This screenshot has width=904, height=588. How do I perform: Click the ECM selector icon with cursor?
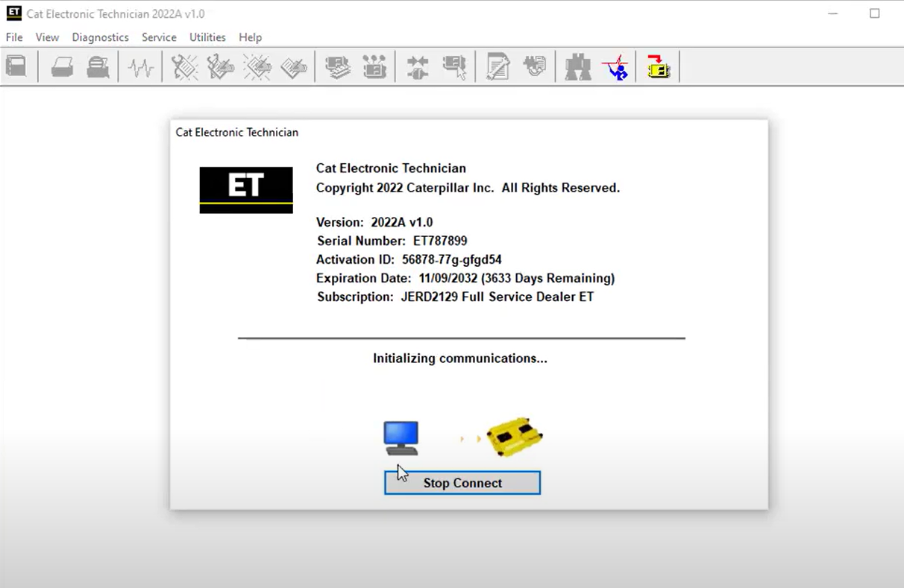pyautogui.click(x=454, y=67)
